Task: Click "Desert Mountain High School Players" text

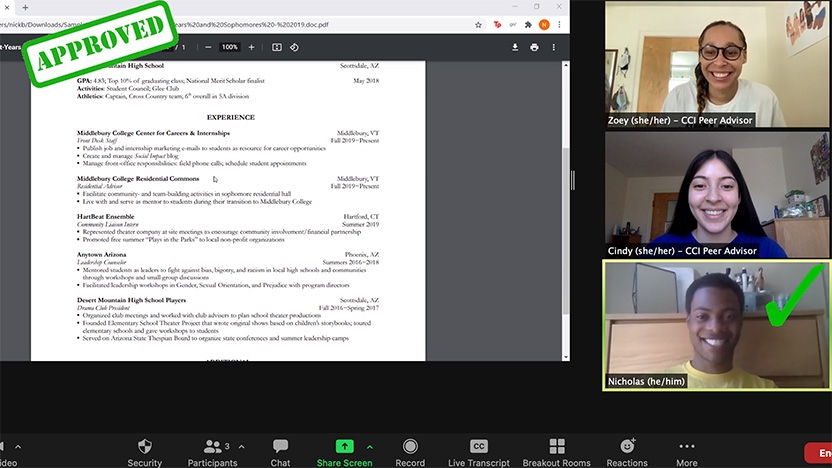Action: coord(132,300)
